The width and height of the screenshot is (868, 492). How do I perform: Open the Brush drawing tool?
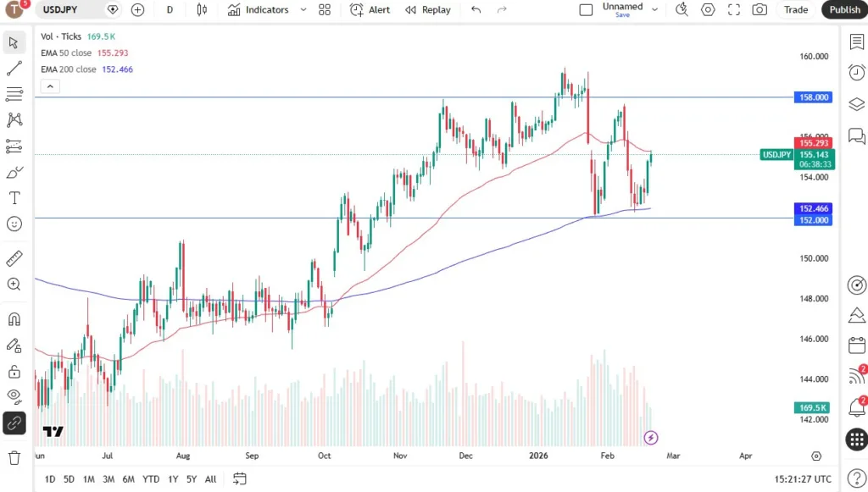click(x=14, y=172)
